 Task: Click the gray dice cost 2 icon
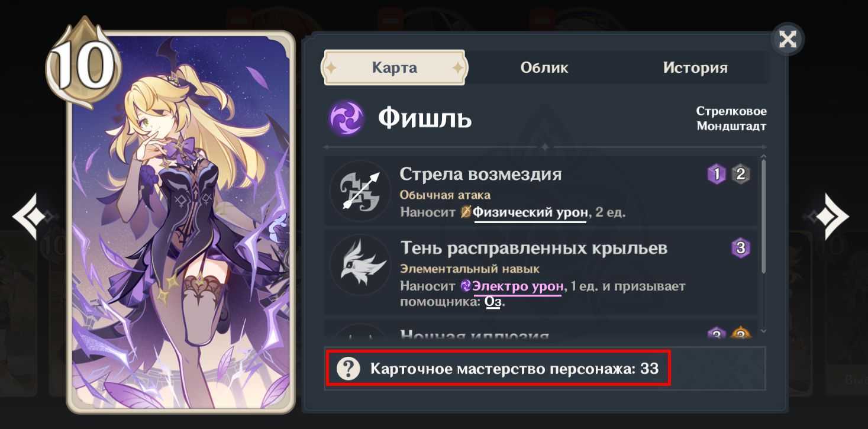pos(741,174)
